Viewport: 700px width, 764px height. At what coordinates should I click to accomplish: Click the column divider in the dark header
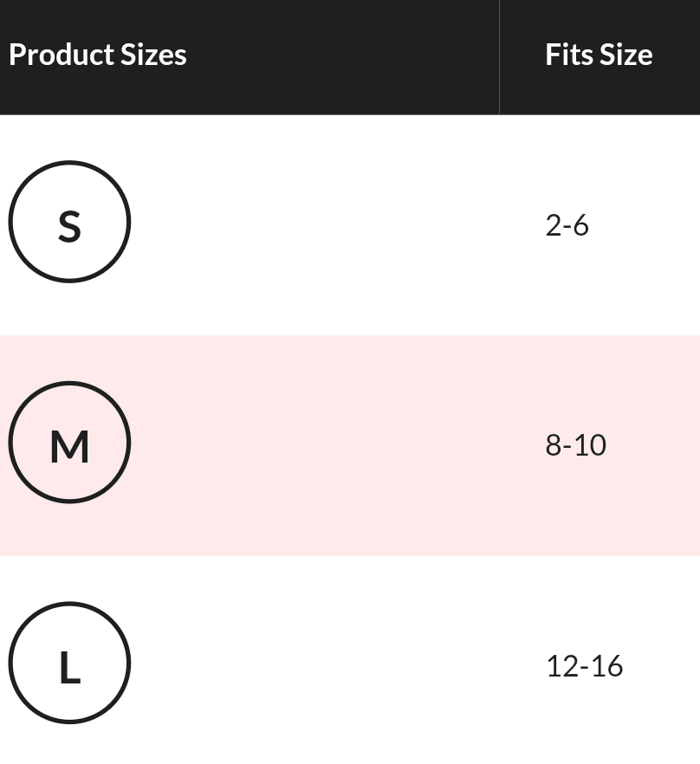(499, 56)
